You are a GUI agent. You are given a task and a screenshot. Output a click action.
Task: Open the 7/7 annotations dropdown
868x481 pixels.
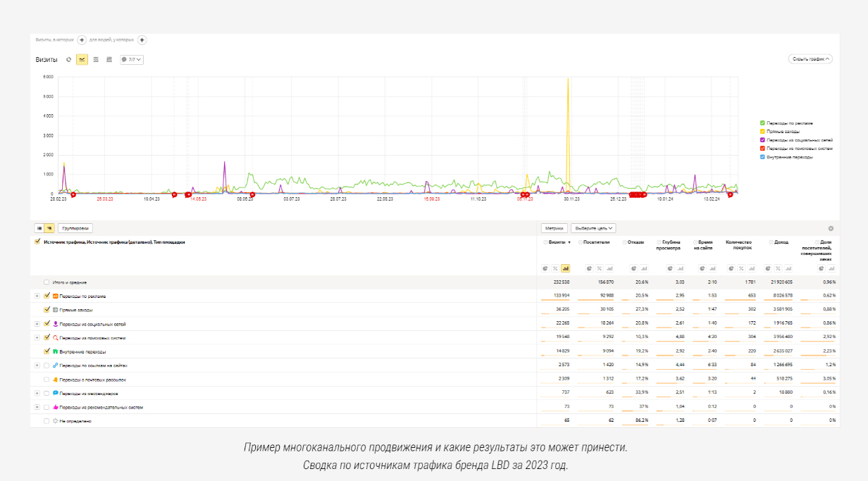[132, 60]
